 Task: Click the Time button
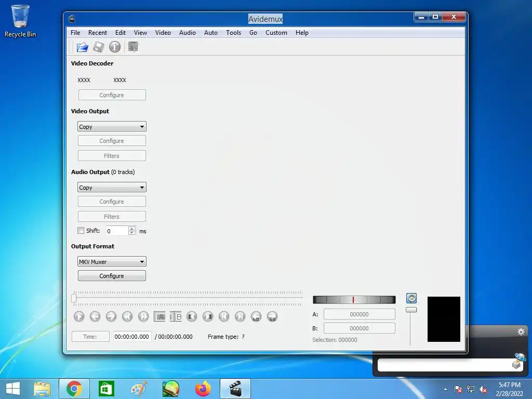(x=90, y=337)
